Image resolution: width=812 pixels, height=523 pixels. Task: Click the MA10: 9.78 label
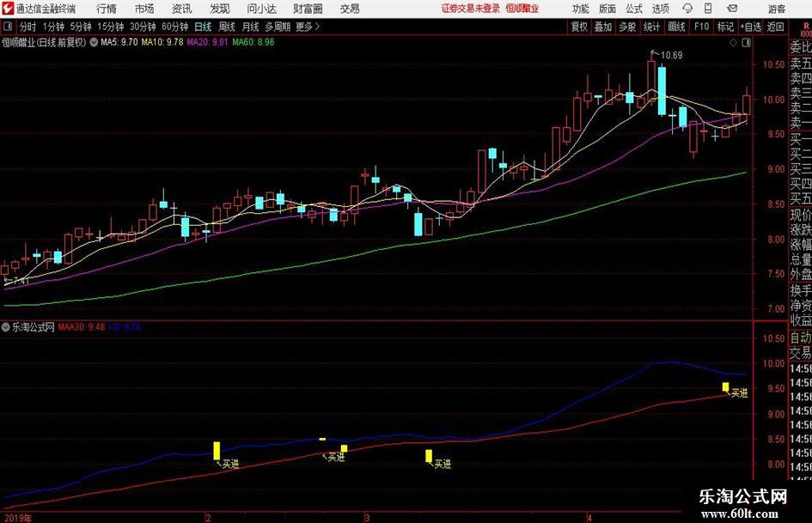click(x=162, y=42)
